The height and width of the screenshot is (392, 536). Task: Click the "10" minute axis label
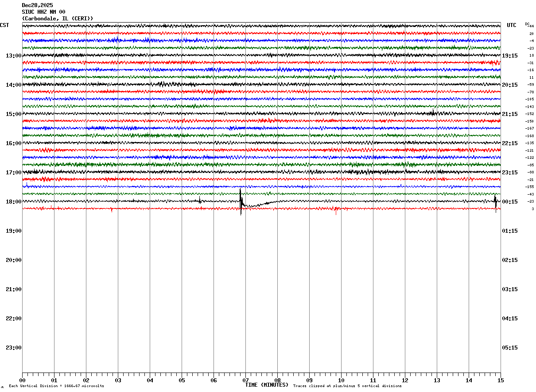341,380
